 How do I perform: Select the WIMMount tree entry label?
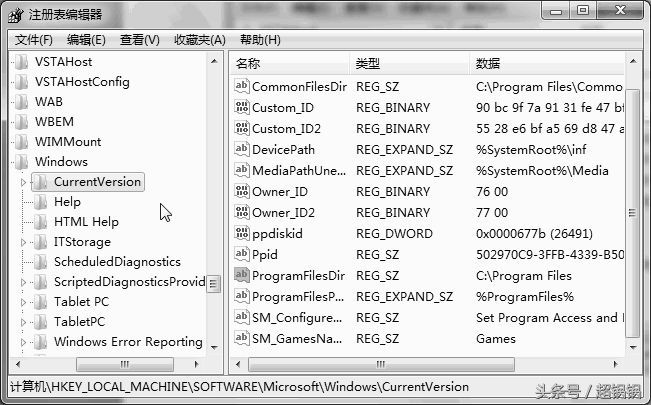[x=68, y=142]
